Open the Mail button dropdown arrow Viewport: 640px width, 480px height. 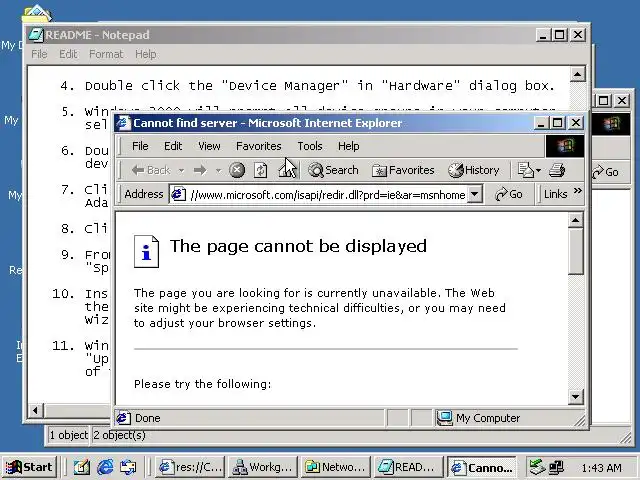coord(538,170)
